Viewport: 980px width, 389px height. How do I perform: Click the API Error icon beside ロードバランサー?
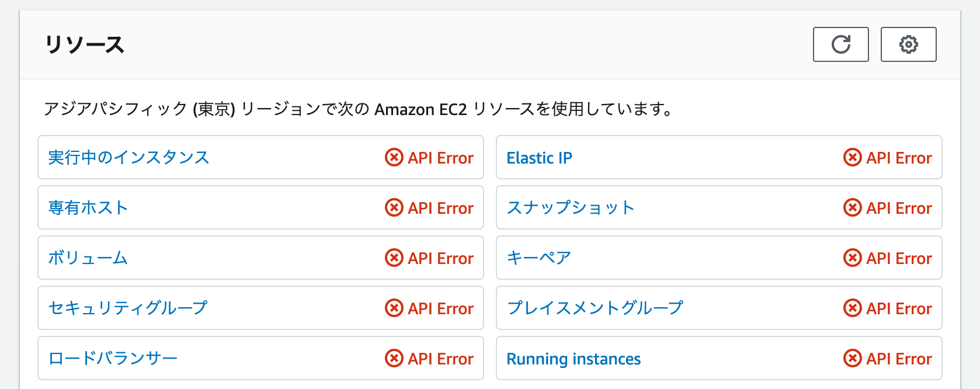coord(394,358)
